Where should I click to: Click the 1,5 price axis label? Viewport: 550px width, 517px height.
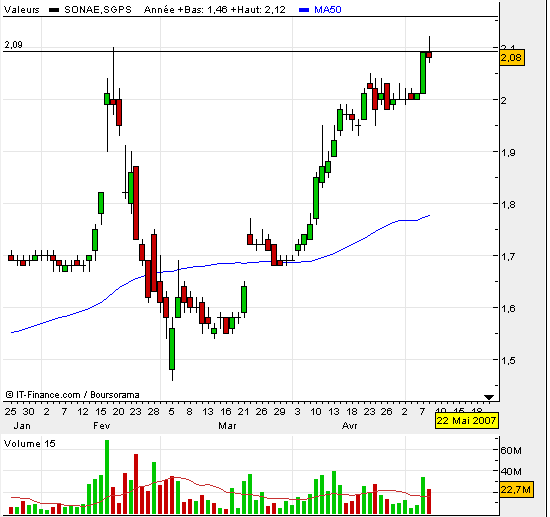(x=508, y=360)
